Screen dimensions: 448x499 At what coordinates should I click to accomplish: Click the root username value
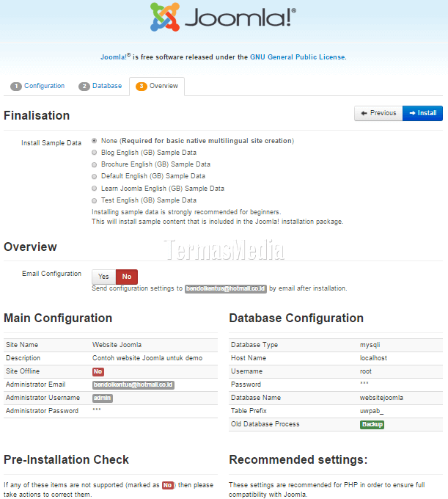click(x=366, y=371)
